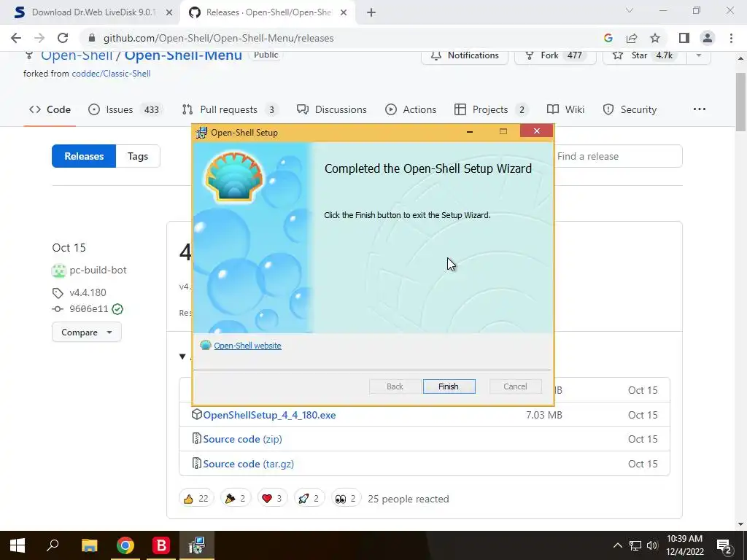Switch to Download Dr.Web LiveDisk tab
Image resolution: width=747 pixels, height=560 pixels.
click(94, 12)
